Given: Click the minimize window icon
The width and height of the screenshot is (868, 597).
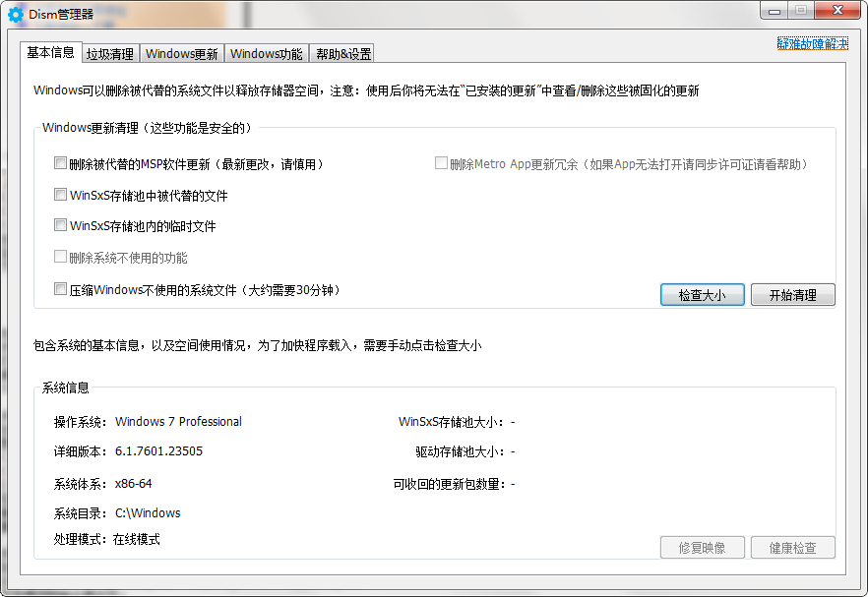Looking at the screenshot, I should [x=775, y=12].
